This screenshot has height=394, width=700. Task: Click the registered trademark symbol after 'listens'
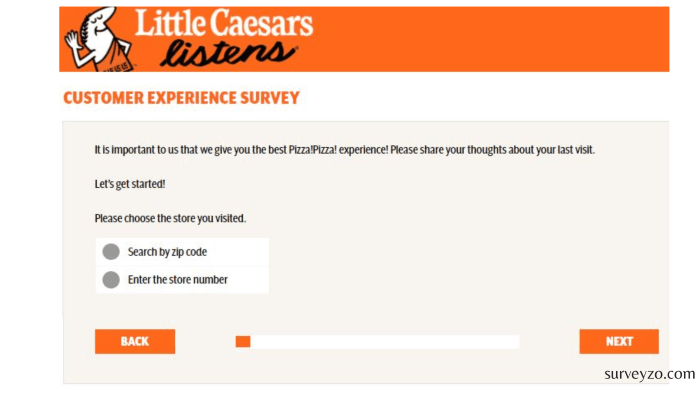click(295, 47)
